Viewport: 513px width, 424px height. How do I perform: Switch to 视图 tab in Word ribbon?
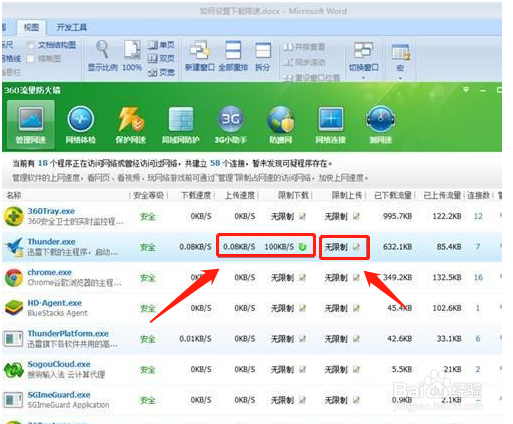click(x=31, y=27)
